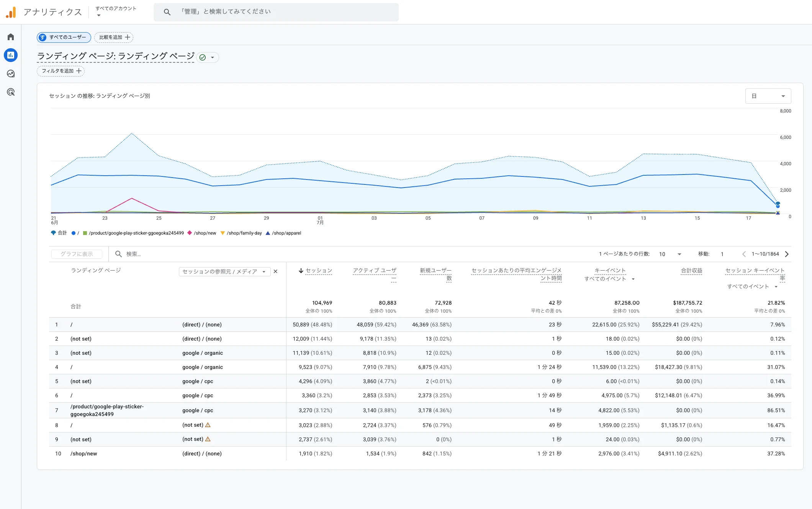812x509 pixels.
Task: Click フィルタを追加 button
Action: [x=61, y=71]
